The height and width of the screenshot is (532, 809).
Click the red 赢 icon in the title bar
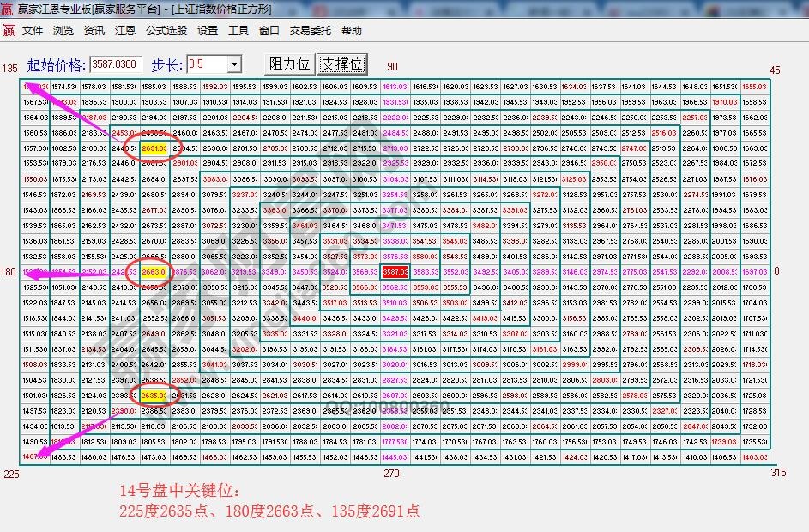pyautogui.click(x=7, y=8)
